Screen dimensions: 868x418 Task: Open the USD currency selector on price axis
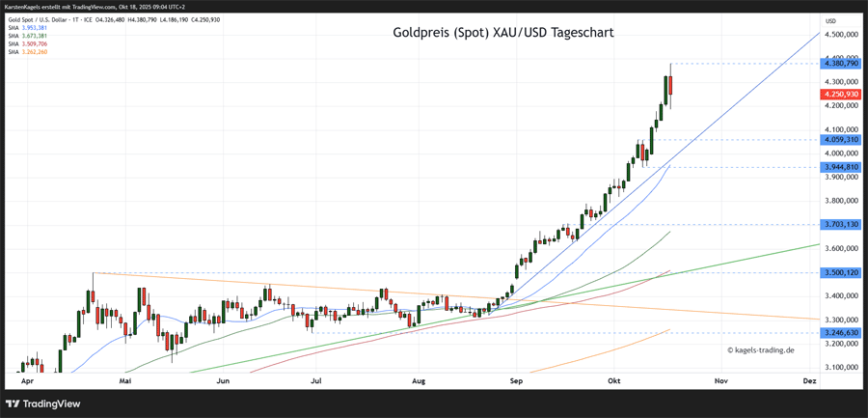[830, 20]
